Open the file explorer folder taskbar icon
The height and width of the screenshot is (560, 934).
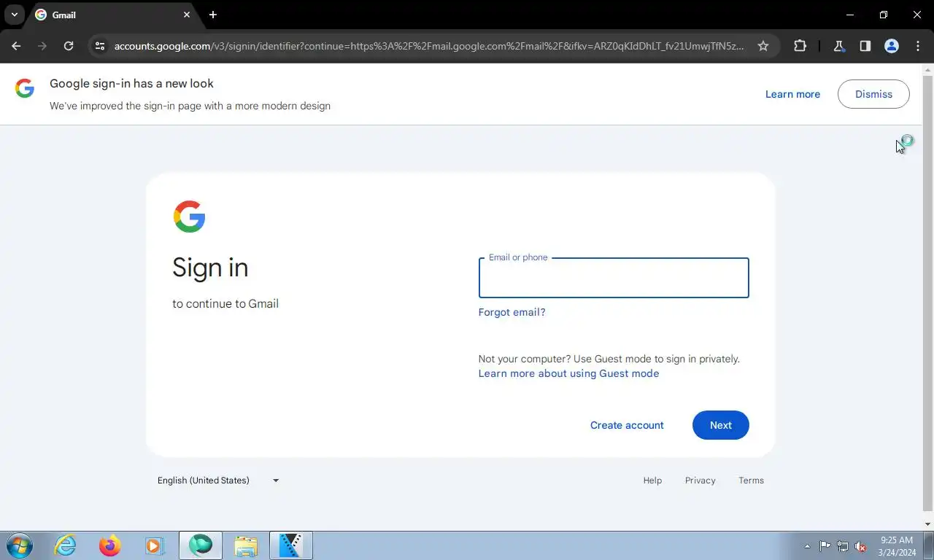pos(246,545)
